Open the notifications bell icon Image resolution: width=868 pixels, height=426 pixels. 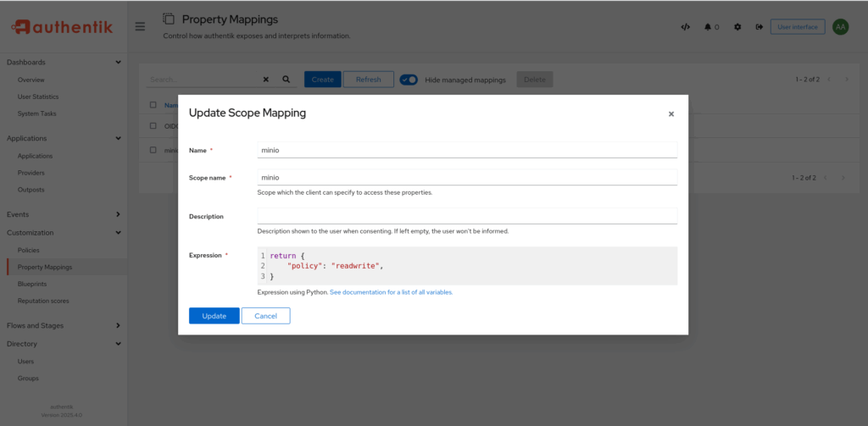(708, 27)
